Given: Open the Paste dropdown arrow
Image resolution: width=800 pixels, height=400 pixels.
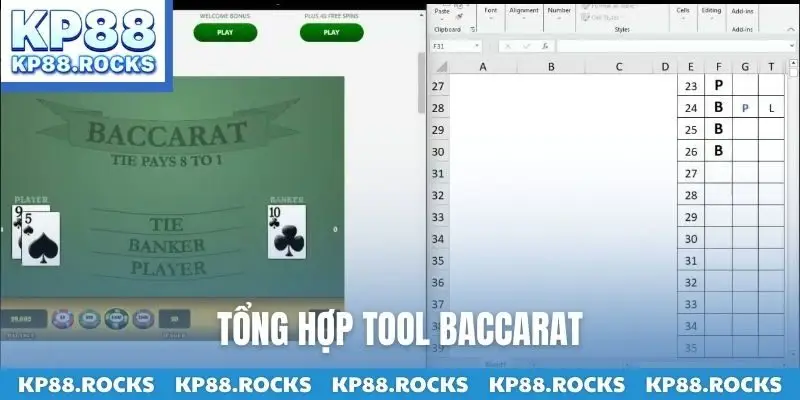Looking at the screenshot, I should tap(442, 18).
